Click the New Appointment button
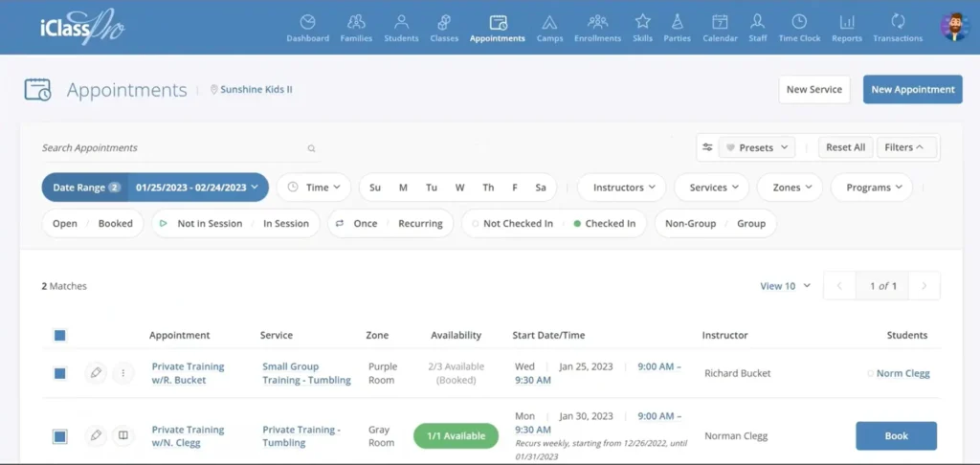 tap(912, 89)
